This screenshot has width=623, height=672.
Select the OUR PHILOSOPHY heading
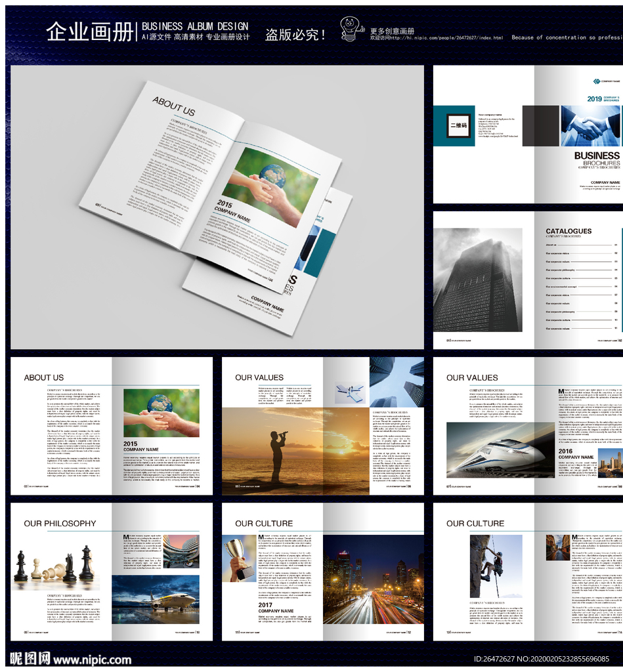[60, 523]
